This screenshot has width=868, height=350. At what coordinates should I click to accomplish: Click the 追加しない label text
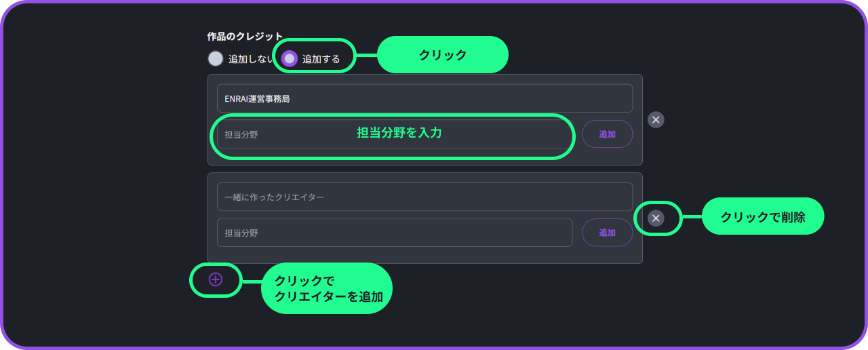[x=250, y=59]
